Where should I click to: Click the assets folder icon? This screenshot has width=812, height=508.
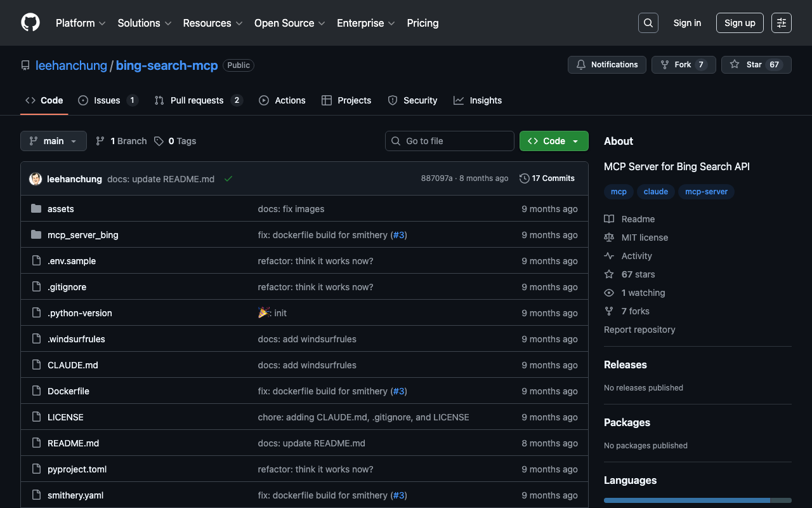[x=36, y=209]
